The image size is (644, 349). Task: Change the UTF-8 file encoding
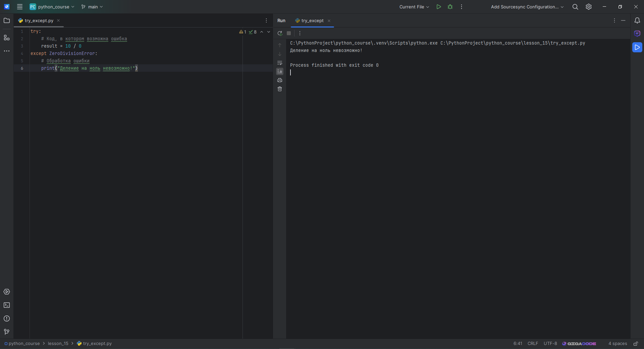tap(550, 344)
